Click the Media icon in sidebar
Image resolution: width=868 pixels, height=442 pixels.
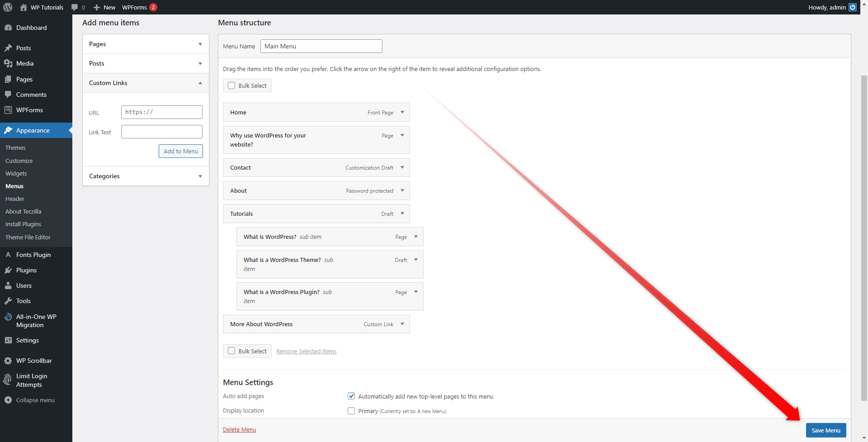point(8,63)
